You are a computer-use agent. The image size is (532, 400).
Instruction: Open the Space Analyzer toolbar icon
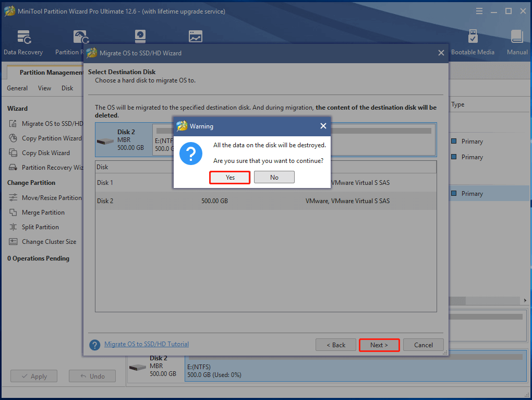click(x=196, y=37)
